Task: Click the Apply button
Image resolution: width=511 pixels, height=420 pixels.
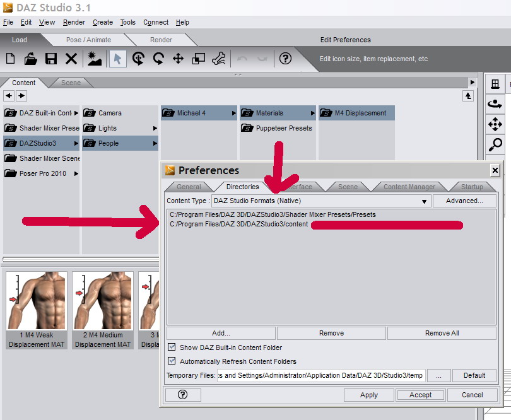Action: [x=369, y=395]
